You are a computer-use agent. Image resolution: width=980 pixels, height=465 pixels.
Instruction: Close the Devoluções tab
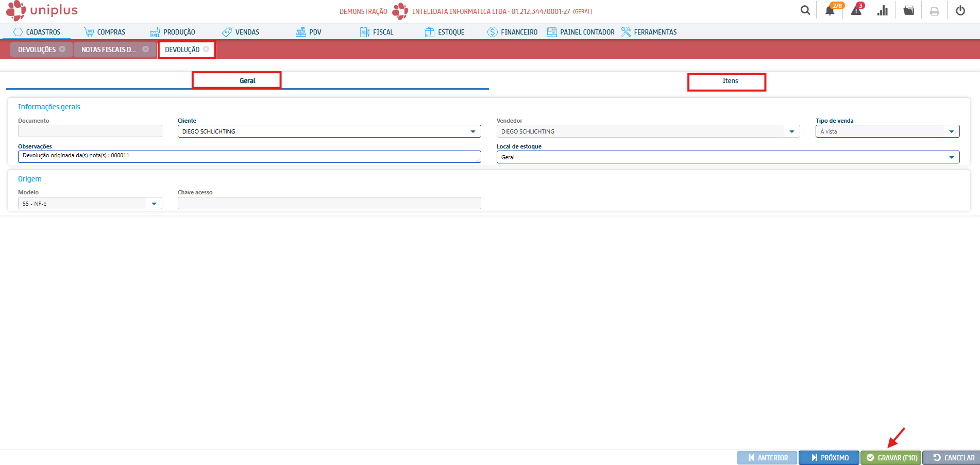(62, 49)
